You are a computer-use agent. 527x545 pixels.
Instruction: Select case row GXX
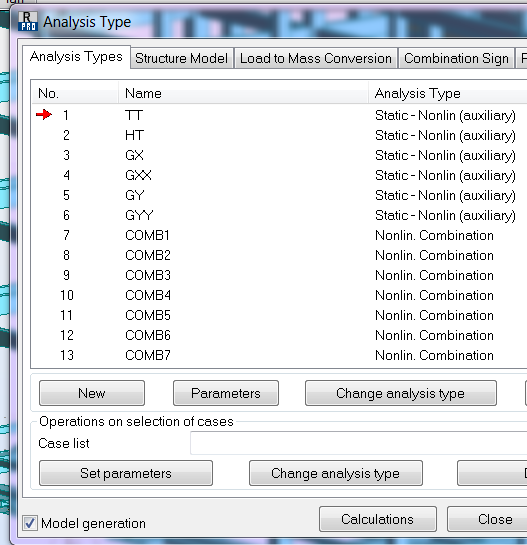coord(279,175)
